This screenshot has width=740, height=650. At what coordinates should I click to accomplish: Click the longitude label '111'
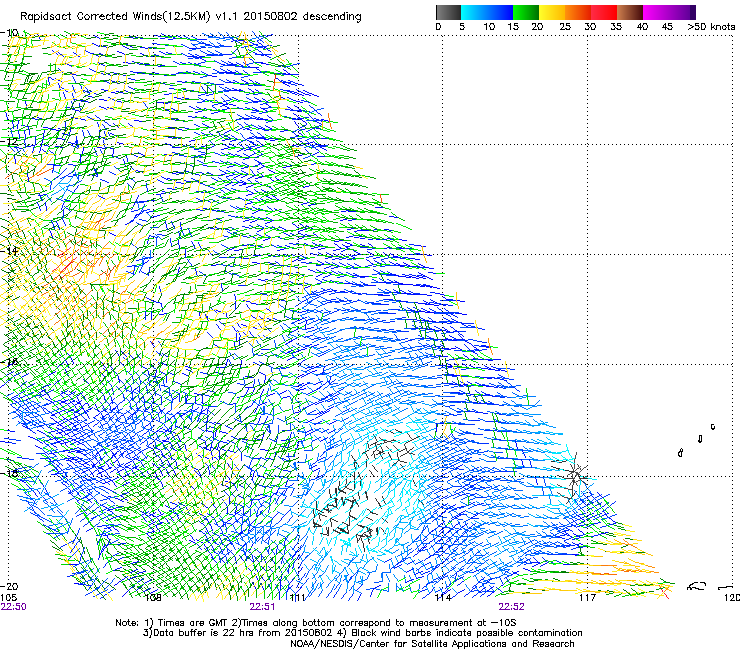[x=297, y=598]
